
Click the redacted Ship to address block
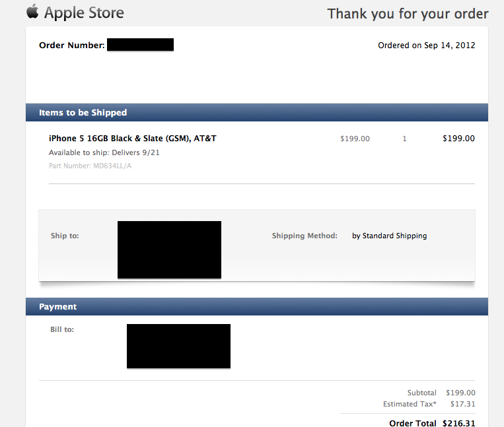169,249
